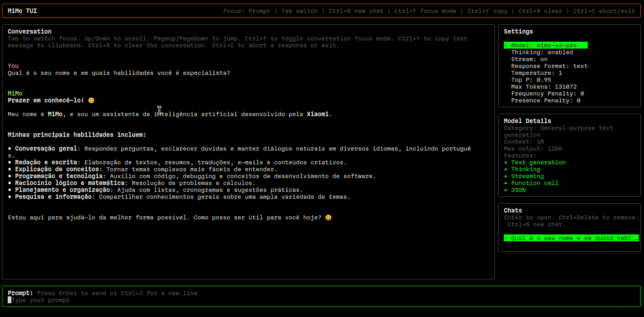Select the Model: mimo-v2-pro setting
644x317 pixels.
tap(546, 45)
